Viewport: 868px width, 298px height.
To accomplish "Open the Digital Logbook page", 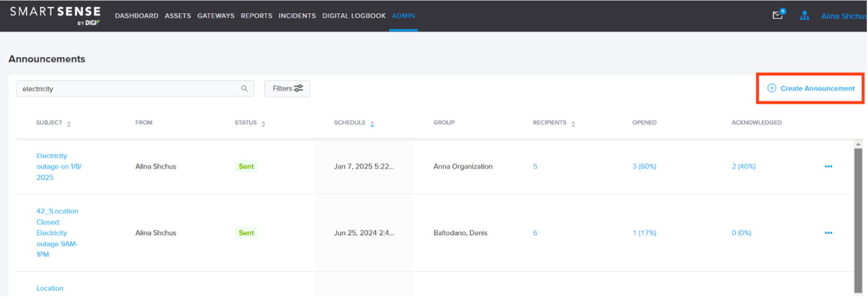I will tap(354, 16).
